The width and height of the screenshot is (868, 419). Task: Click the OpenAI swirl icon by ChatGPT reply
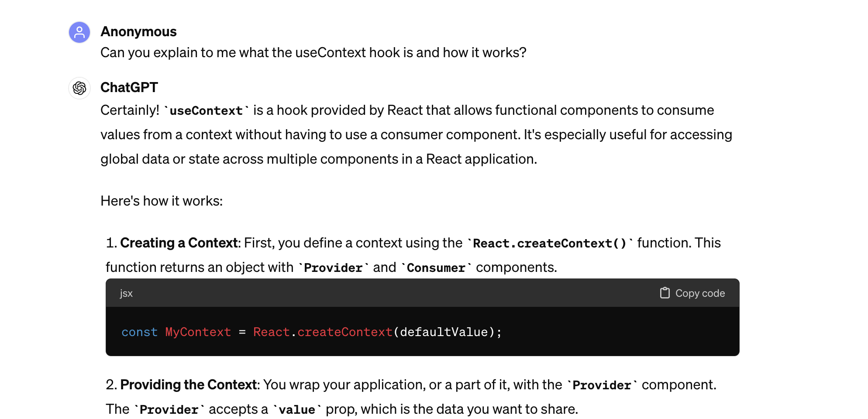pos(79,88)
